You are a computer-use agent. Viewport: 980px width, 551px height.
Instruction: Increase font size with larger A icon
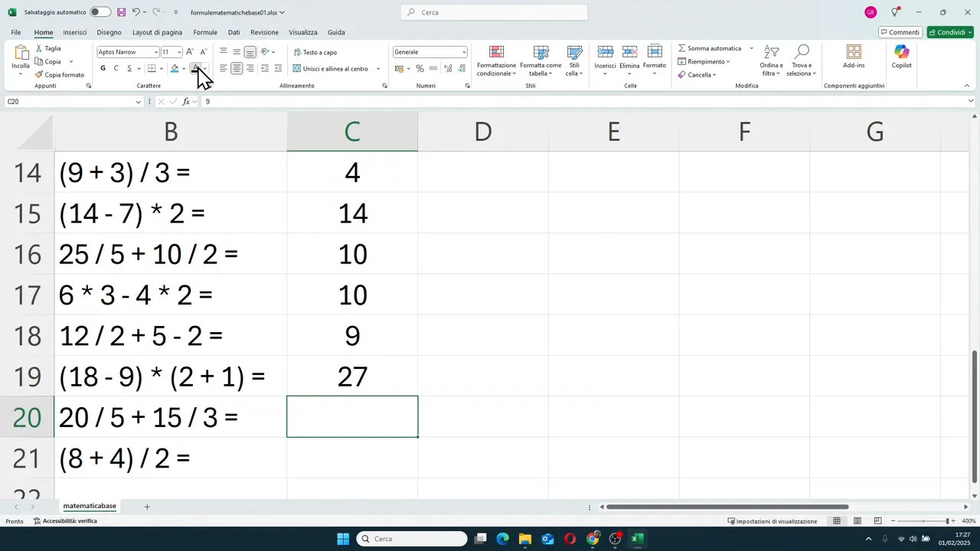point(190,52)
